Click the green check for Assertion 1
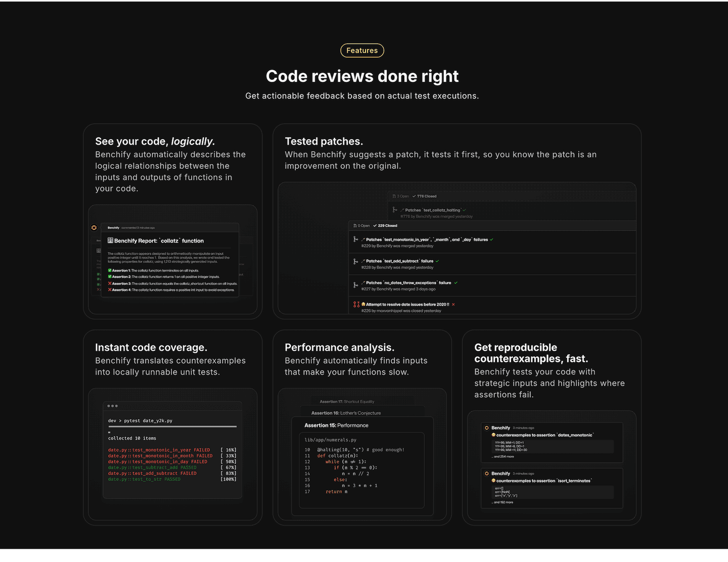 point(110,270)
